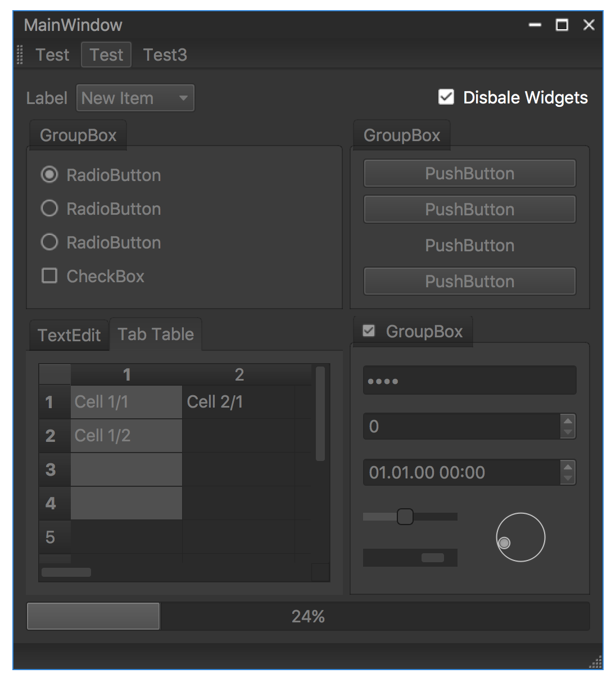Click the spinbox down arrow
The height and width of the screenshot is (687, 616).
click(568, 432)
